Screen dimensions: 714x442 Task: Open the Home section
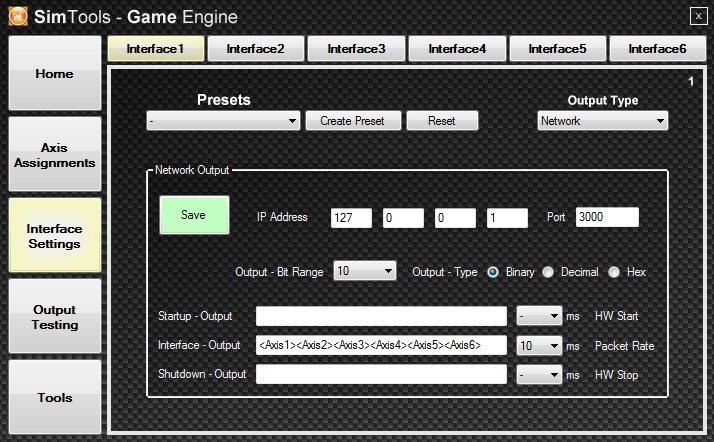tap(55, 73)
